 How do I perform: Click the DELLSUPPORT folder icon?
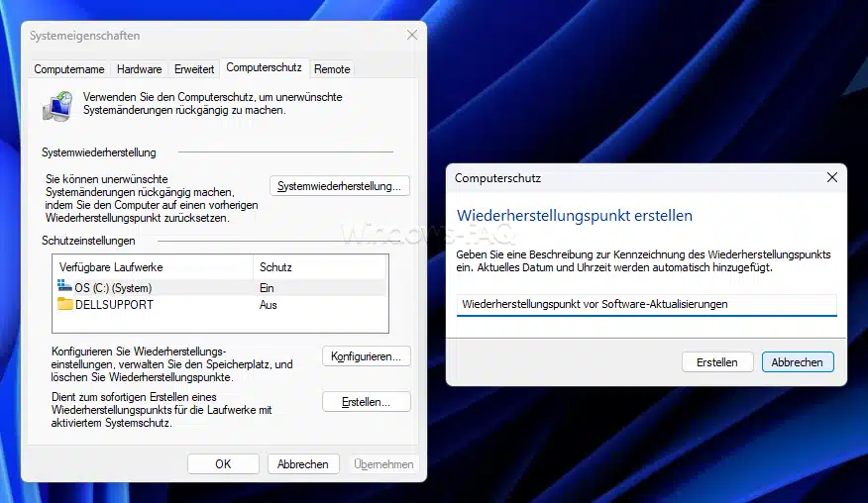click(64, 304)
